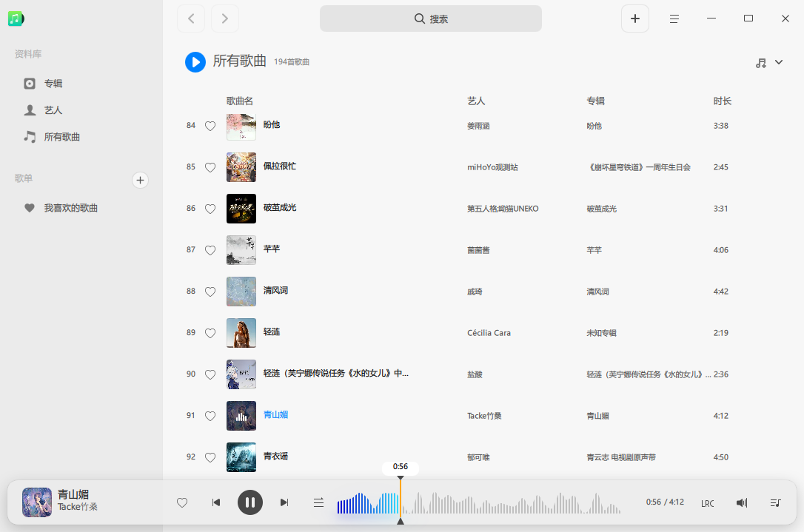Click the 破茧成光 album cover thumbnail

(241, 209)
